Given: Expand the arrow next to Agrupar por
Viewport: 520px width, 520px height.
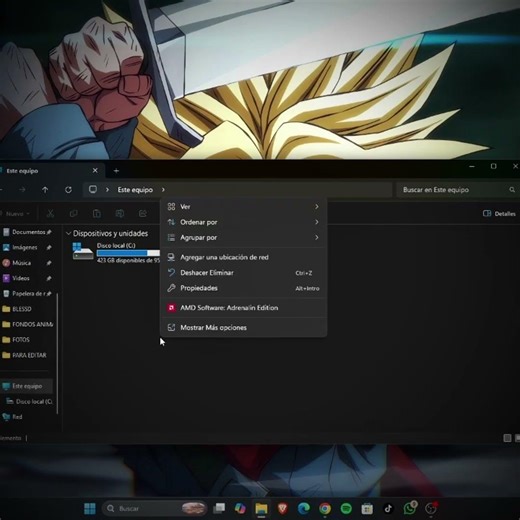Looking at the screenshot, I should tap(317, 237).
